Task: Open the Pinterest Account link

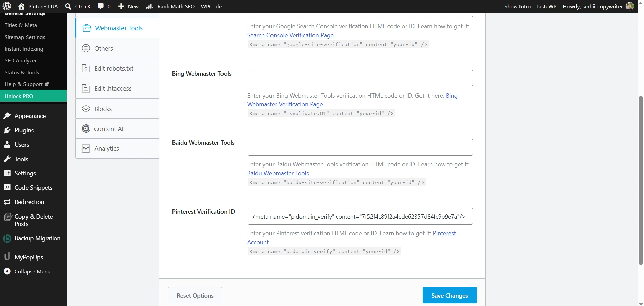Action: pos(258,242)
